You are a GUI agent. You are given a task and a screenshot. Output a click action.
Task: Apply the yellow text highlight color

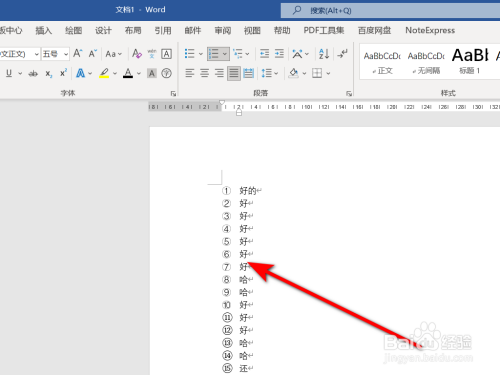tap(104, 73)
